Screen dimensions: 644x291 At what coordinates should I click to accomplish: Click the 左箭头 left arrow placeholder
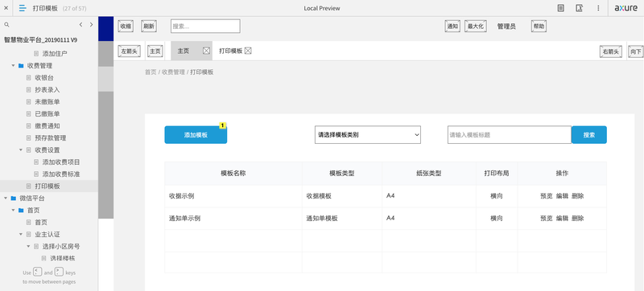point(130,51)
